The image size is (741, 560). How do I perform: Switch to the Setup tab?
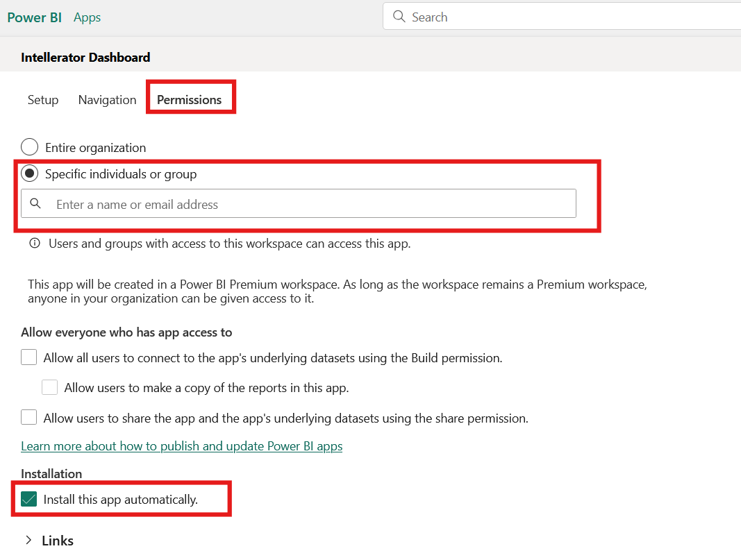(x=43, y=100)
